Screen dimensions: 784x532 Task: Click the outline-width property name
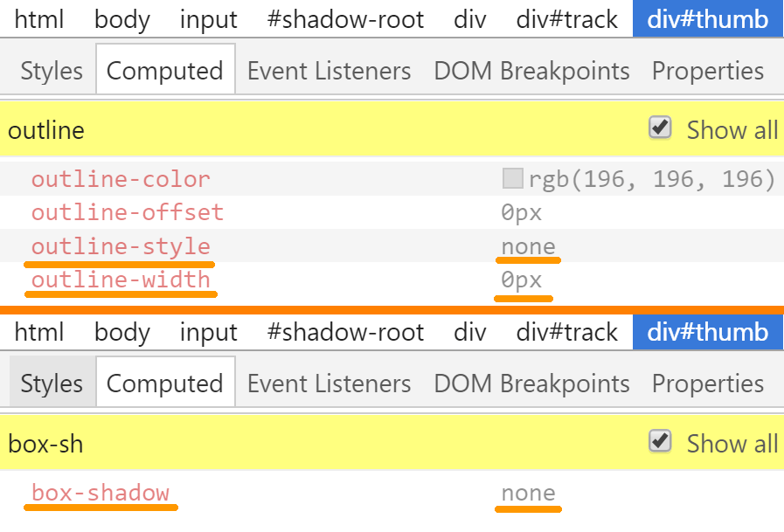121,280
